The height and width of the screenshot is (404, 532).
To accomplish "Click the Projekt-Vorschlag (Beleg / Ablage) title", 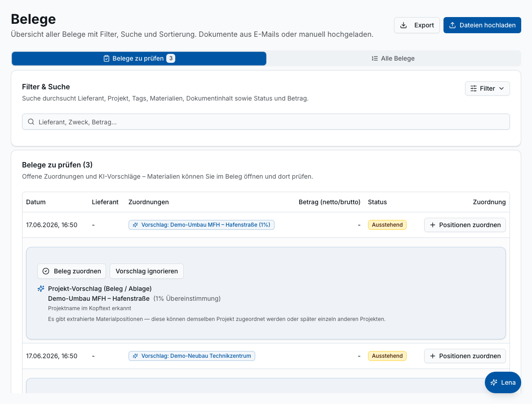I will pos(100,289).
